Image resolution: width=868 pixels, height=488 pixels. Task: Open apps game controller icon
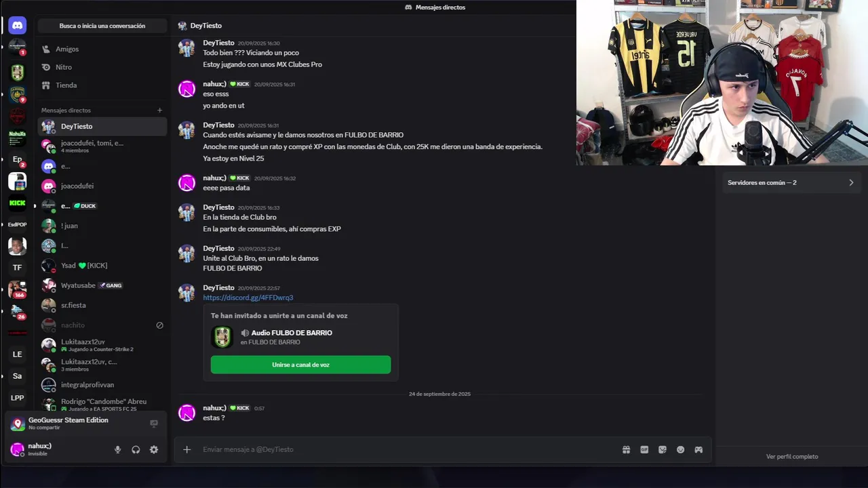(698, 449)
